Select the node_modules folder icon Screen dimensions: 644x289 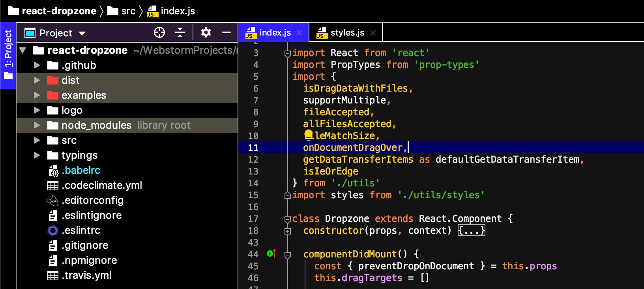click(53, 125)
